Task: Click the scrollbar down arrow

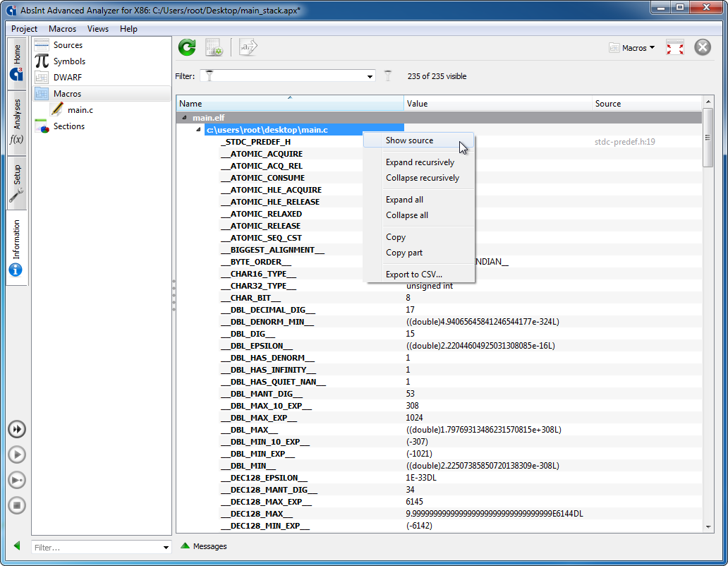Action: (x=708, y=526)
